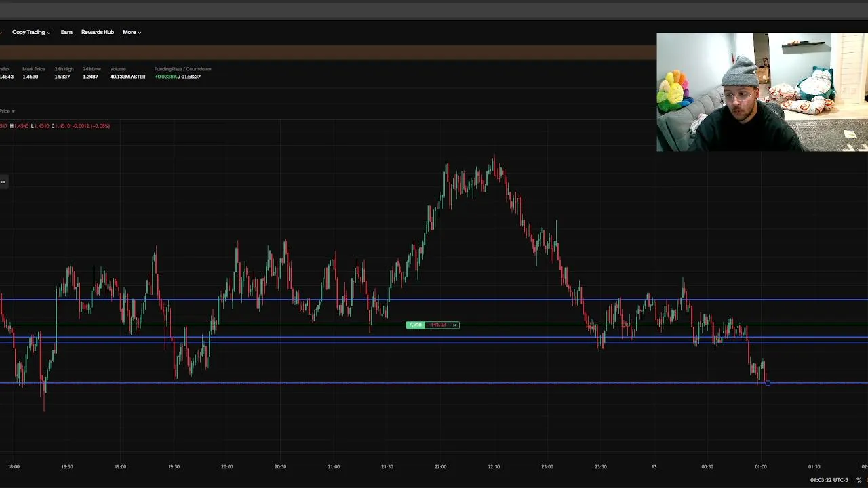
Task: Select the 24h High value 1.5337
Action: (62, 77)
